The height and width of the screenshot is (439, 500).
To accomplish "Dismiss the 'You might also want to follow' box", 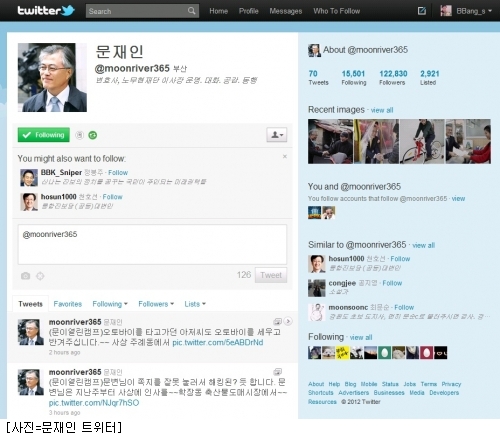I will 285,156.
